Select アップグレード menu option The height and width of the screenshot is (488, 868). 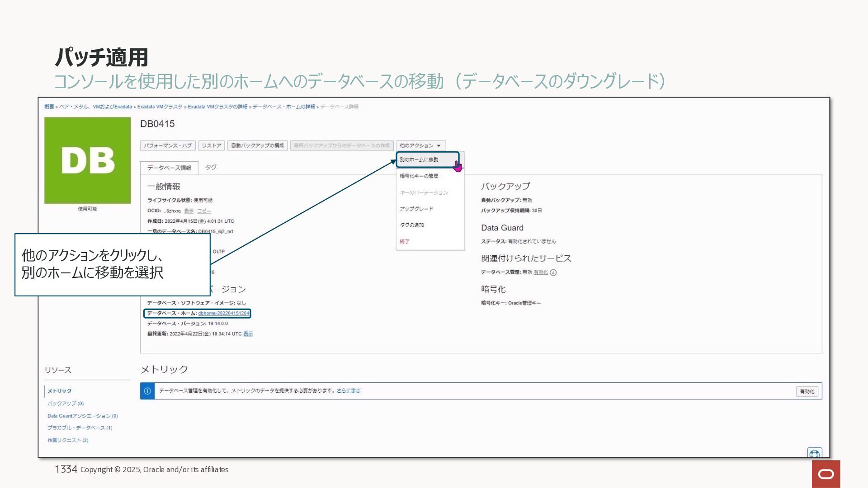coord(416,209)
